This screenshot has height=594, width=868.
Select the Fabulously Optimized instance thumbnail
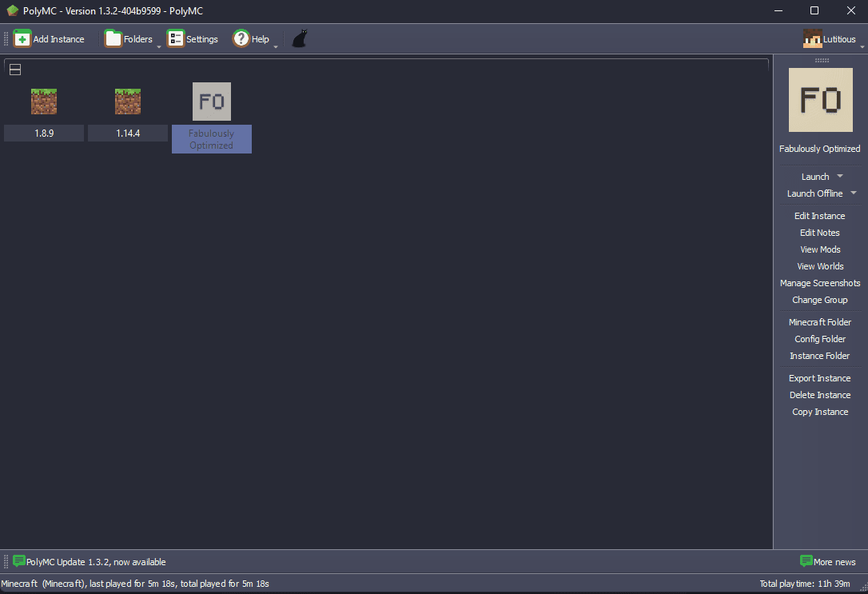[211, 101]
